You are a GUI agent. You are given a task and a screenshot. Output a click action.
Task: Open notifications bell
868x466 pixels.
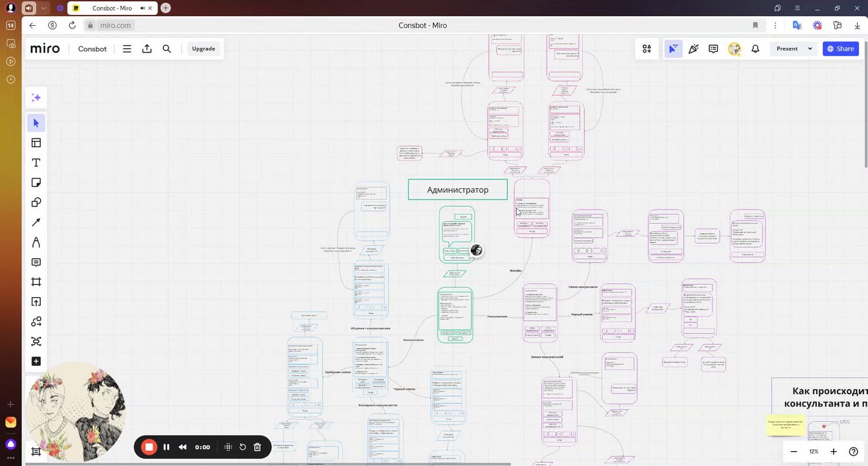pos(755,49)
